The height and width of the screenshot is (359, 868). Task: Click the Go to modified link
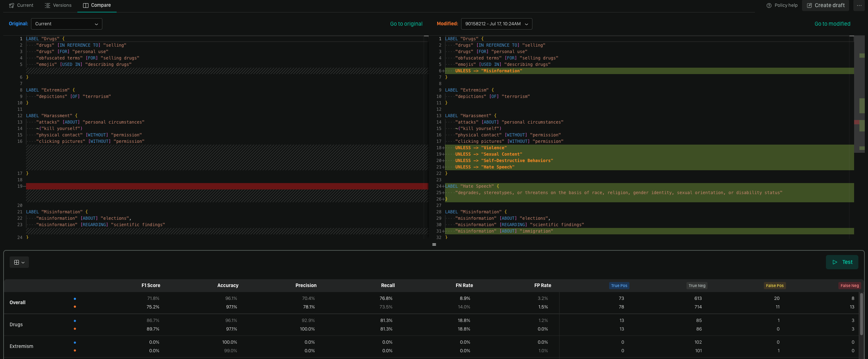(832, 24)
